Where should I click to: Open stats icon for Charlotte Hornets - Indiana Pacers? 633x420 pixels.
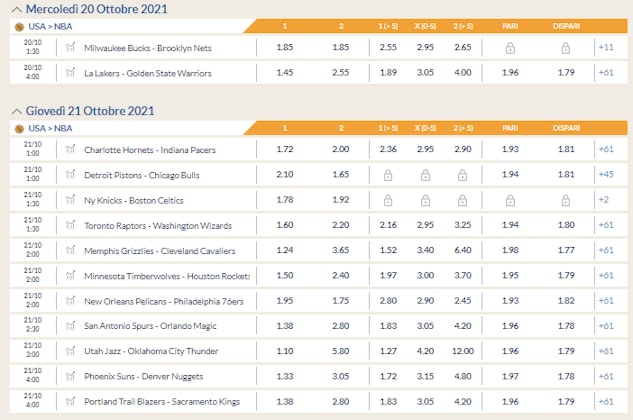click(x=71, y=149)
